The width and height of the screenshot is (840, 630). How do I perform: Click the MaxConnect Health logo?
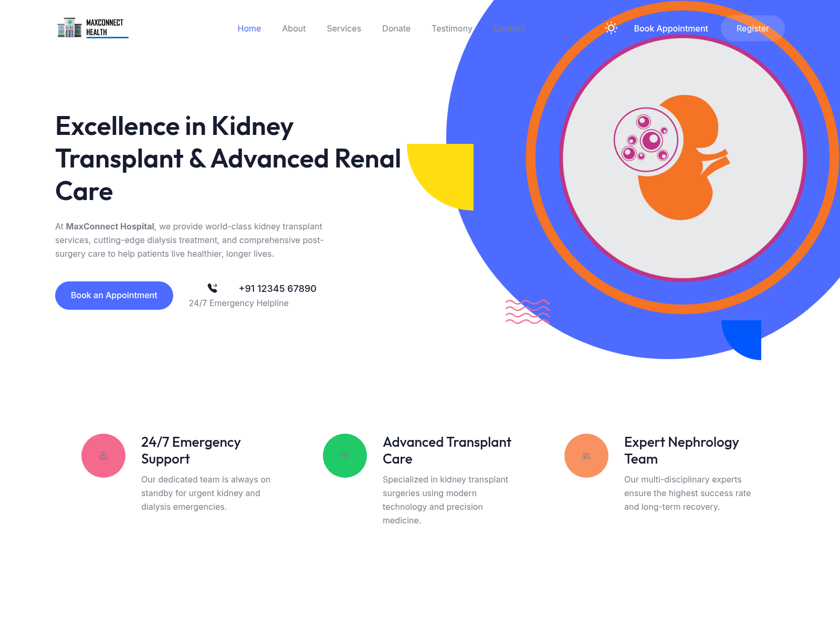pos(92,28)
